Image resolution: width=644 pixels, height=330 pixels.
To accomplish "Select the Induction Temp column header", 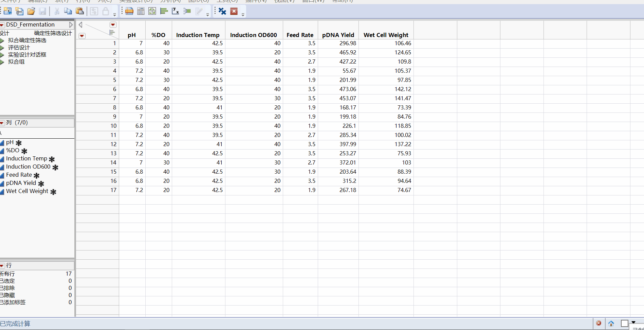I will coord(198,35).
